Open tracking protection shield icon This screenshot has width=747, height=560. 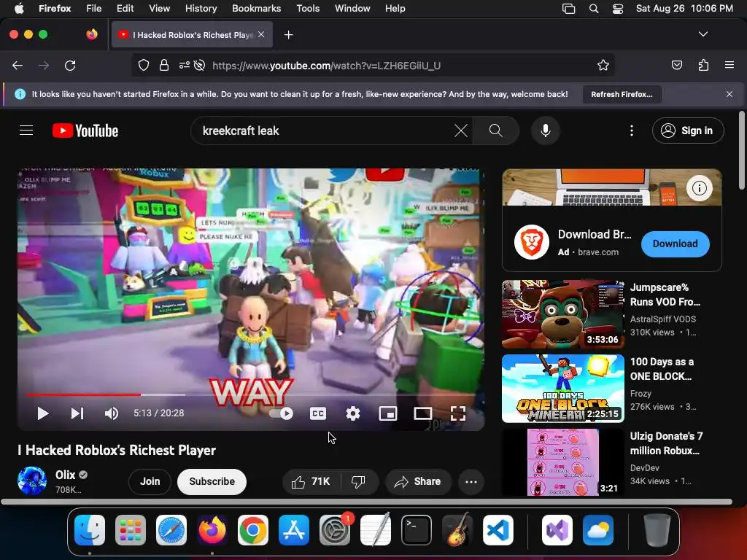coord(144,65)
